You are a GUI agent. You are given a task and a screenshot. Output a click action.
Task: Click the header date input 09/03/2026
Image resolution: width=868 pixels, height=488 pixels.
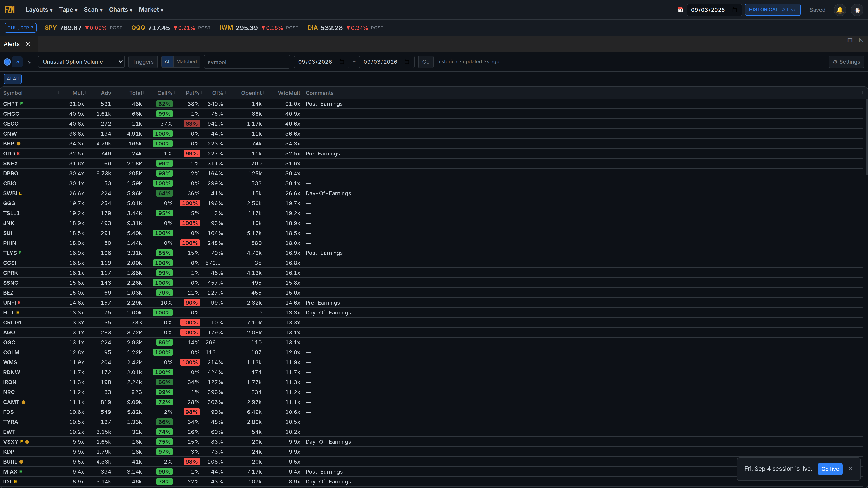click(714, 10)
